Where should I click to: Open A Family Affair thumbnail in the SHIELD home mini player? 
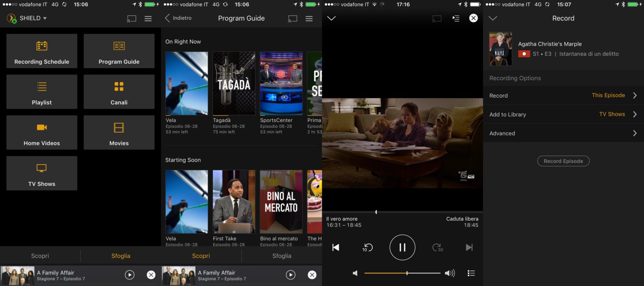tap(18, 275)
